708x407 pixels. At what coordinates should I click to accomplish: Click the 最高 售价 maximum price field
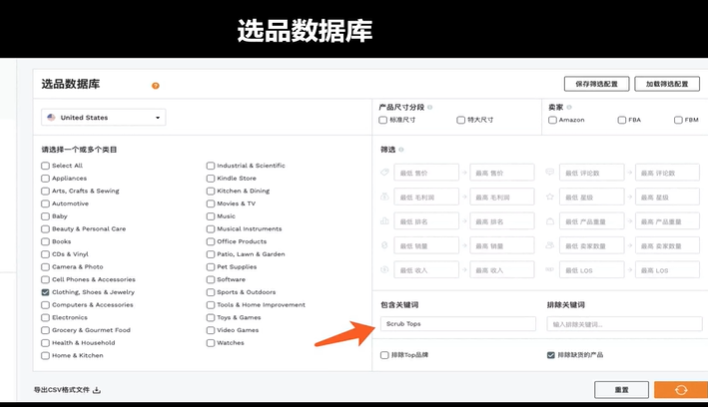point(502,173)
